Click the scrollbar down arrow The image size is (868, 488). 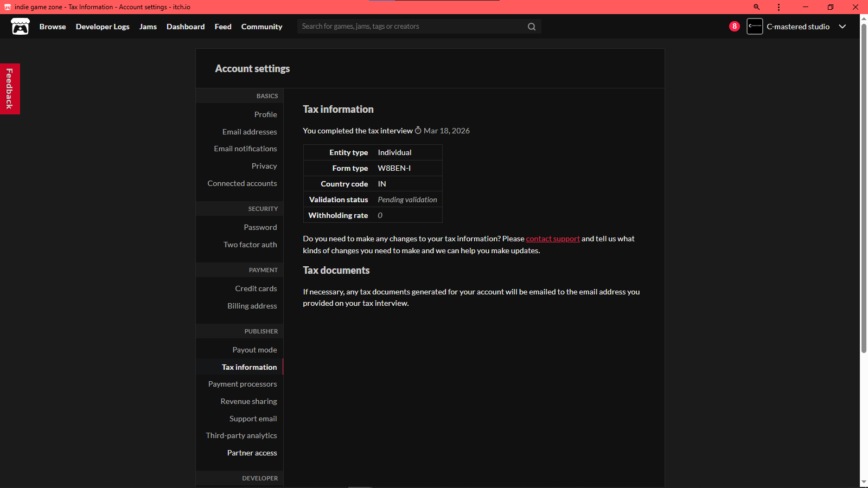[864, 482]
